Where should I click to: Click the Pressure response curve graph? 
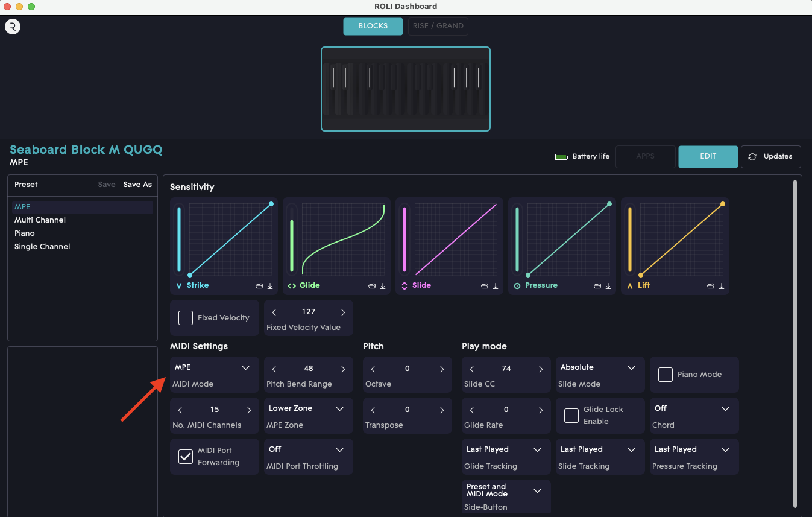(x=569, y=239)
